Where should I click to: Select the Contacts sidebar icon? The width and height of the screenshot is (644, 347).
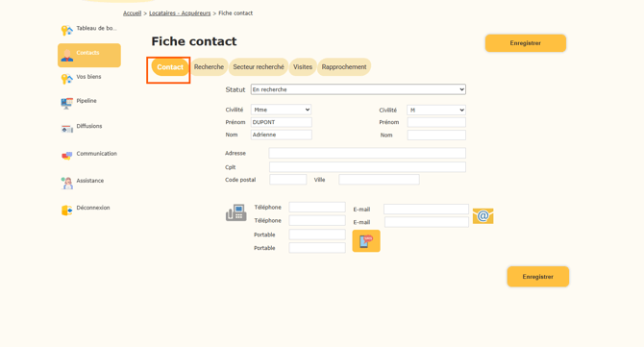click(x=67, y=56)
